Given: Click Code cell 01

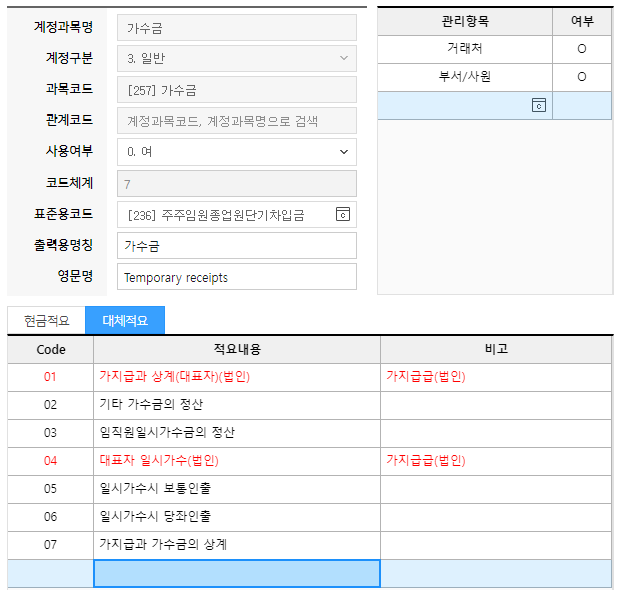Looking at the screenshot, I should [50, 377].
